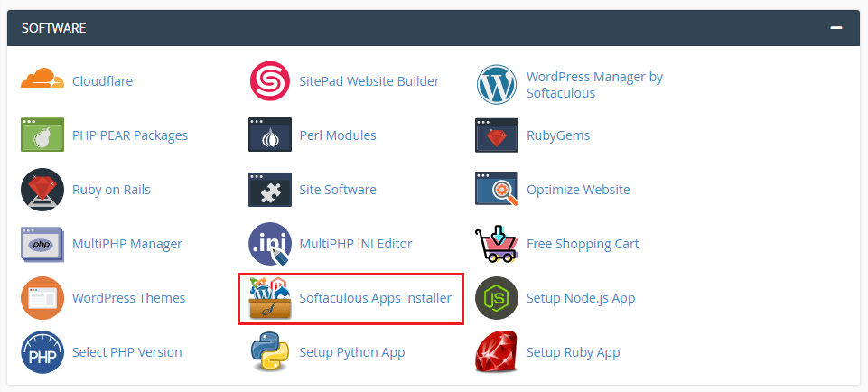Screen dimensions: 868x392
Task: Click the WordPress logo icon
Action: (x=497, y=85)
